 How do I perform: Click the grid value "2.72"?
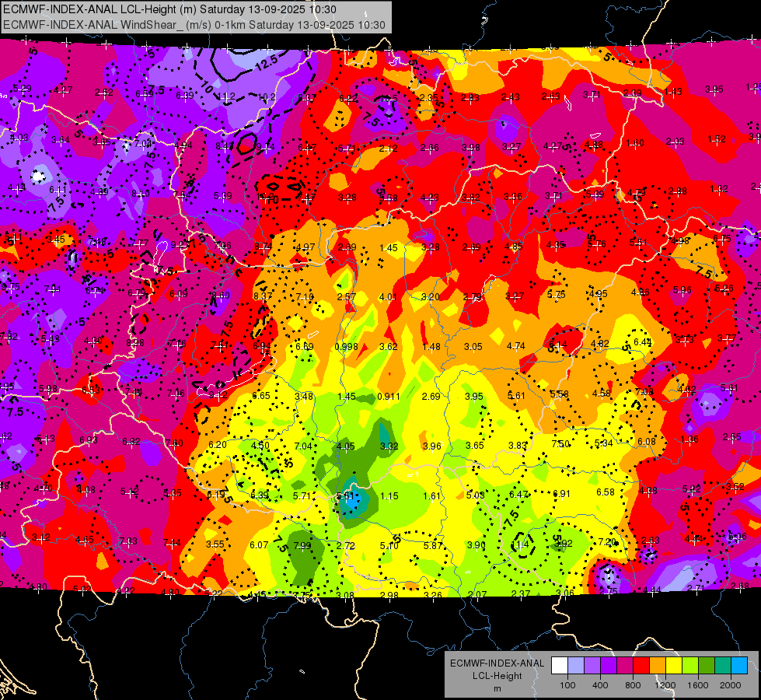pos(346,545)
